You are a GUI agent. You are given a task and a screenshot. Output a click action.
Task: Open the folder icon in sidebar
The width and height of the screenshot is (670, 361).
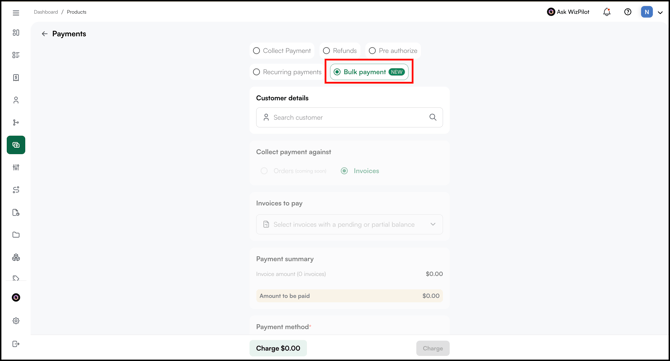click(16, 235)
